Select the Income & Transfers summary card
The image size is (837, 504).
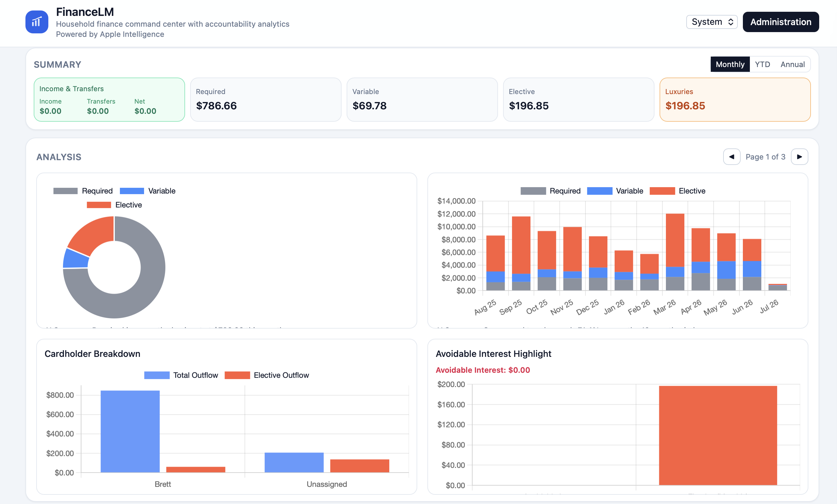point(109,100)
